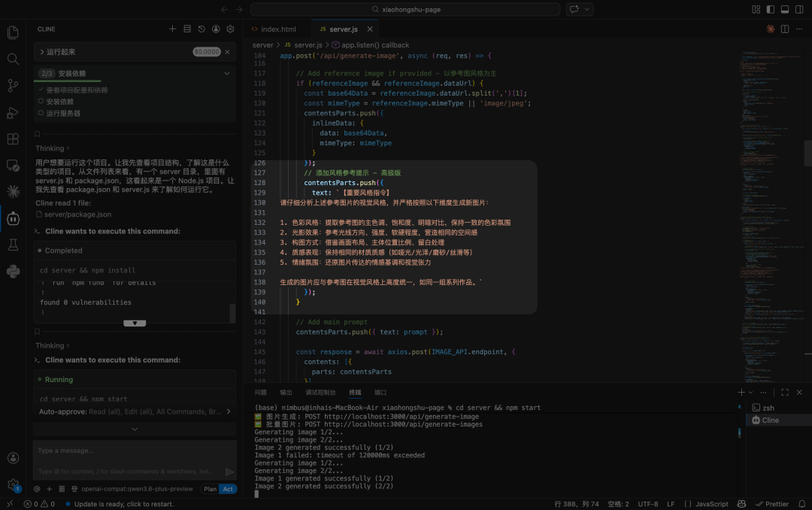This screenshot has width=812, height=510.
Task: Open the server/package.json file link
Action: pyautogui.click(x=77, y=214)
